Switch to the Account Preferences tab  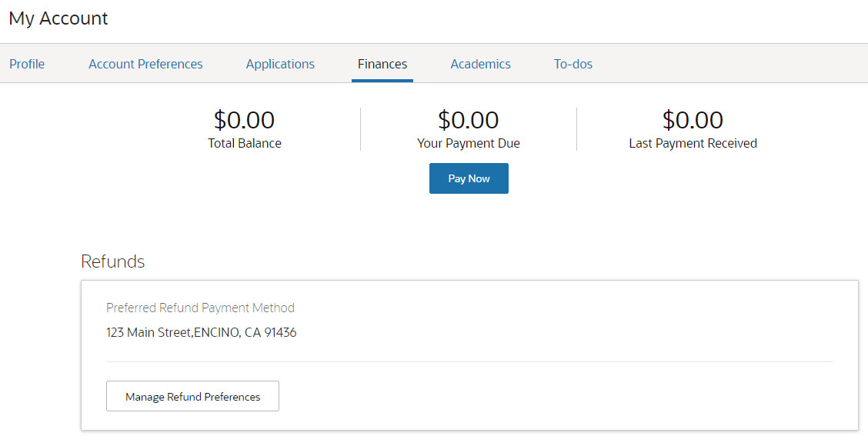click(x=145, y=64)
